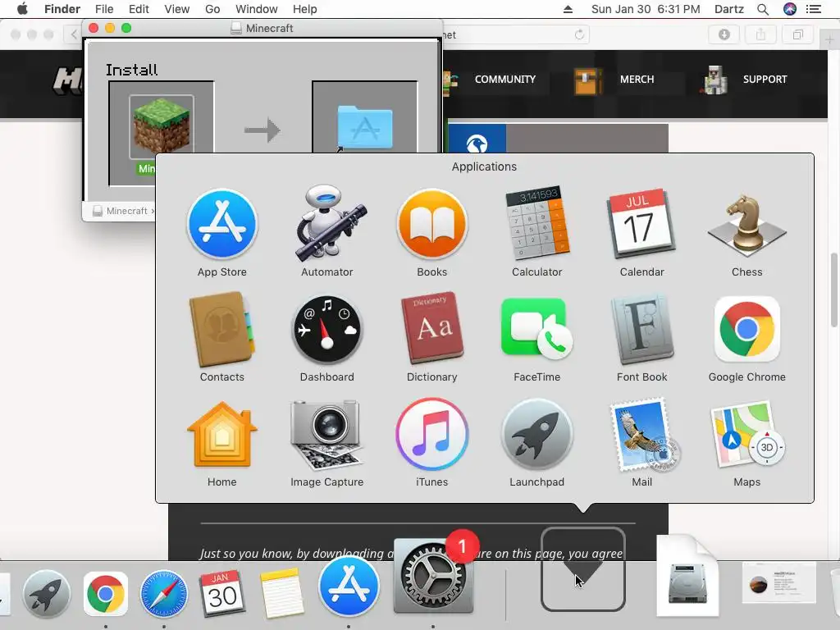Click the Applications stack in the Dock
The width and height of the screenshot is (840, 630).
(x=583, y=569)
